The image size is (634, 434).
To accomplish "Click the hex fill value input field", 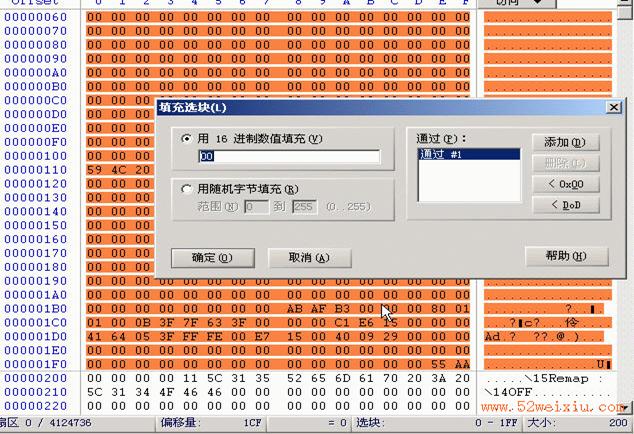I will [x=289, y=157].
